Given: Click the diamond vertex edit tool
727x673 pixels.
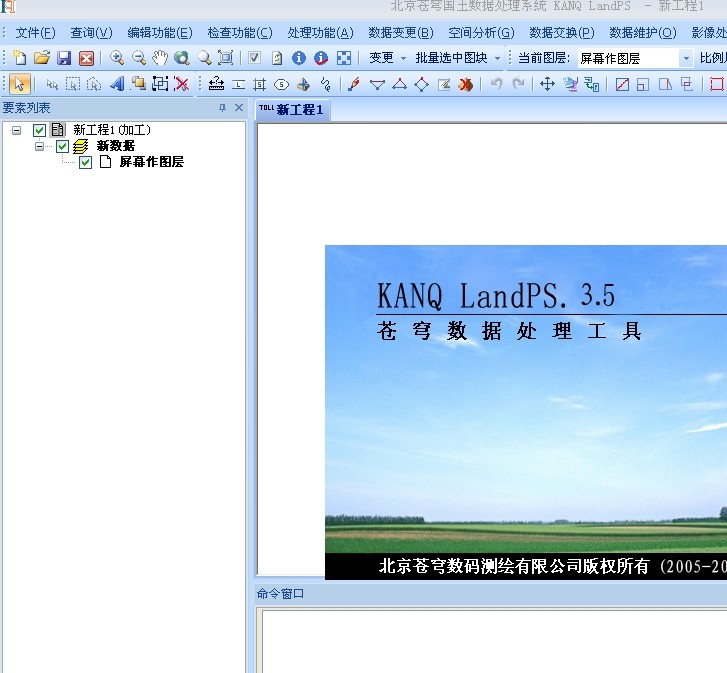Looking at the screenshot, I should [421, 84].
